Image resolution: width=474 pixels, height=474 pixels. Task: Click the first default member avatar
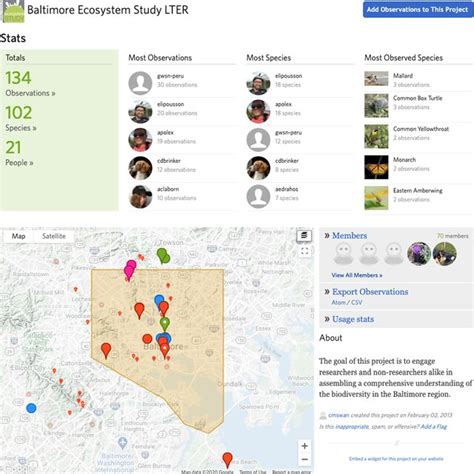pyautogui.click(x=344, y=254)
